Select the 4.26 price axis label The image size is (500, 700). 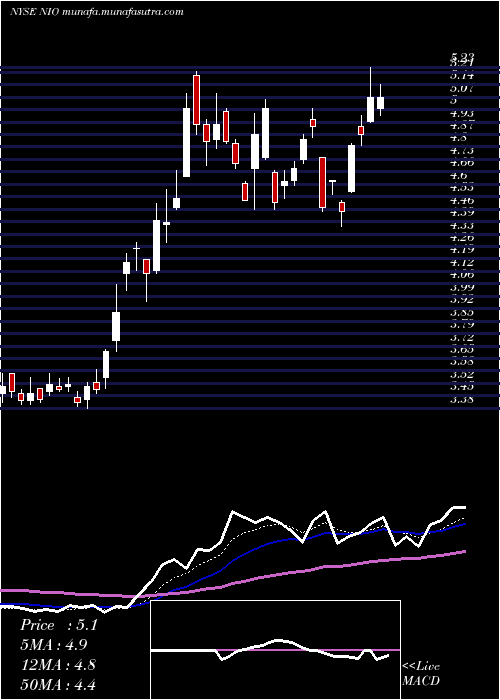coord(462,238)
